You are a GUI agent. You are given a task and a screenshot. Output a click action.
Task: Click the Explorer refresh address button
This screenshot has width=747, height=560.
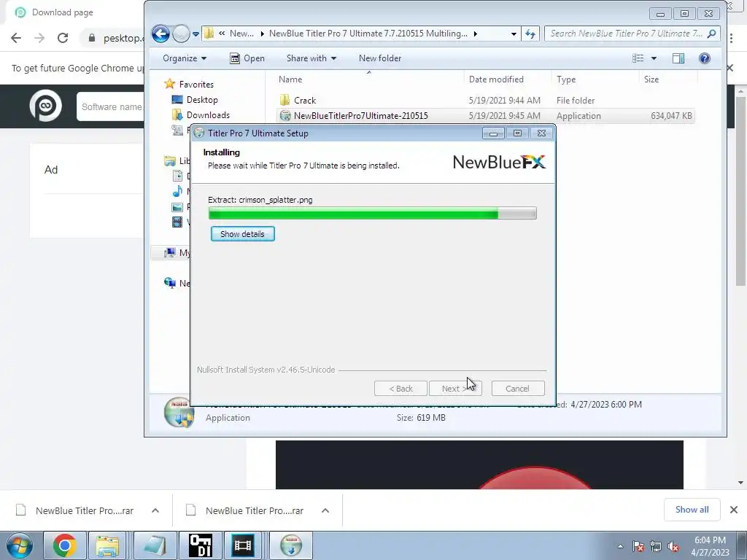point(530,34)
